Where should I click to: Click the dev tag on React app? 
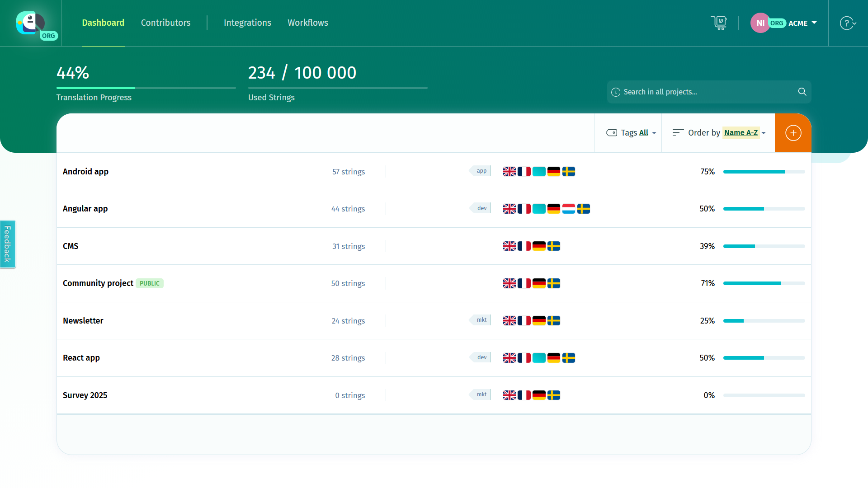pos(480,357)
